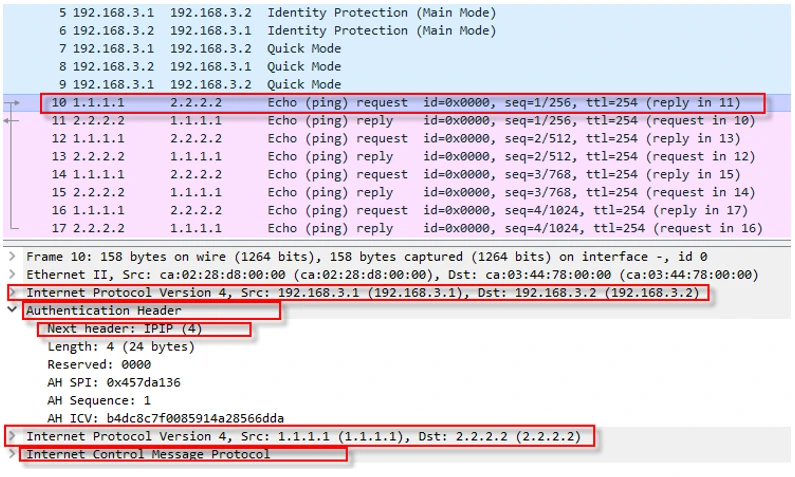The image size is (795, 477).
Task: Expand inner IPv4 header with Src 1.1.1.1
Action: [12, 436]
